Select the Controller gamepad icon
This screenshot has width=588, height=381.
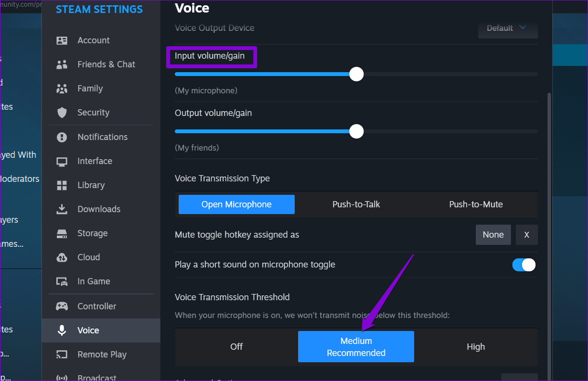click(62, 306)
